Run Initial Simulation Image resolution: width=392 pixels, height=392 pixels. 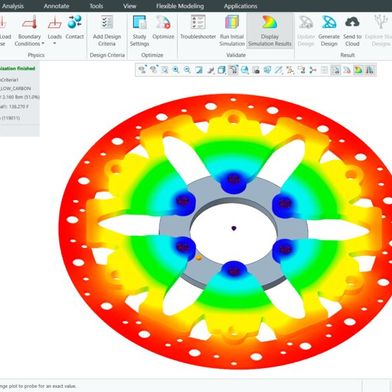click(232, 31)
